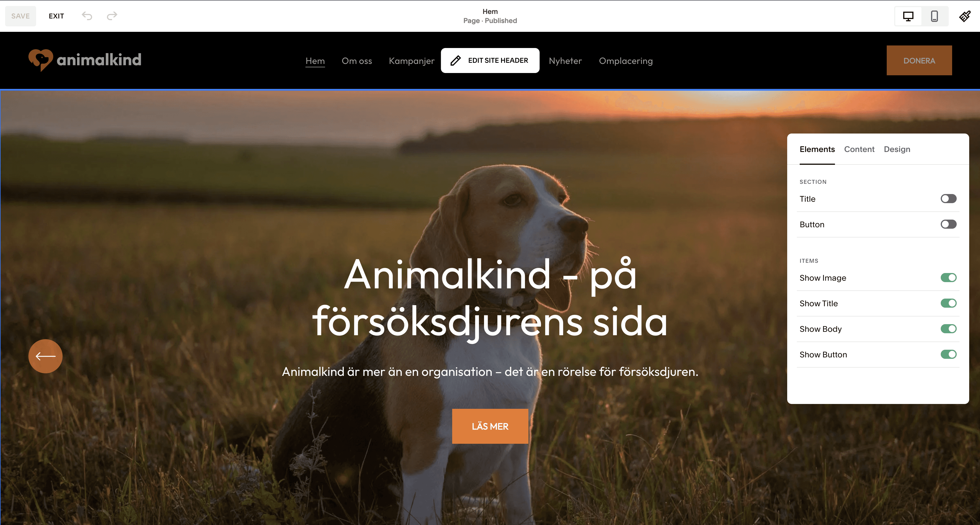Turn off Show Body toggle
Screen dimensions: 980x525
click(x=948, y=329)
